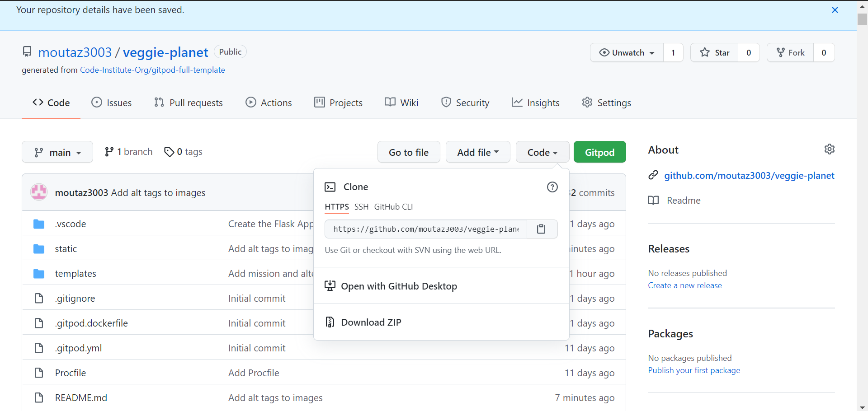Click the zip file icon for Download ZIP
Viewport: 868px width, 411px height.
330,322
